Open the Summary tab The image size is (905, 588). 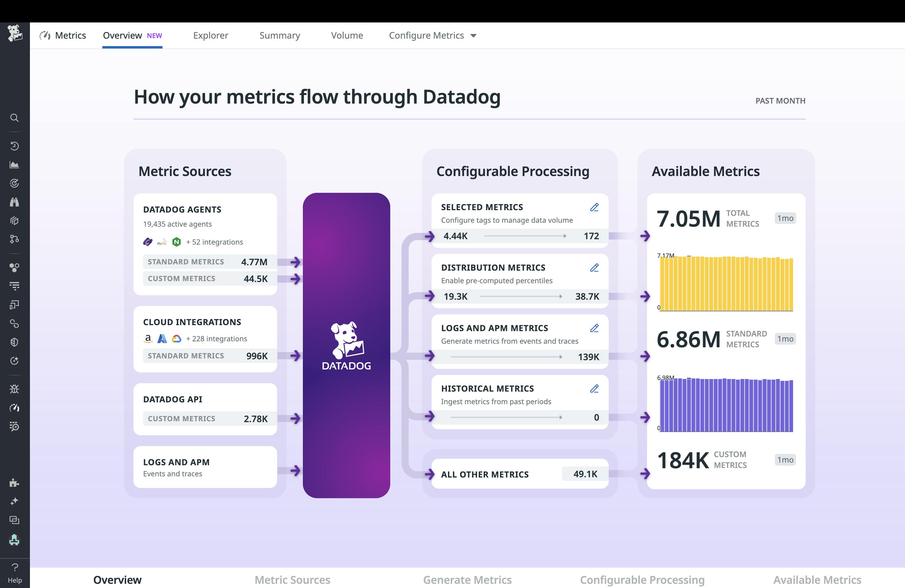pyautogui.click(x=280, y=35)
